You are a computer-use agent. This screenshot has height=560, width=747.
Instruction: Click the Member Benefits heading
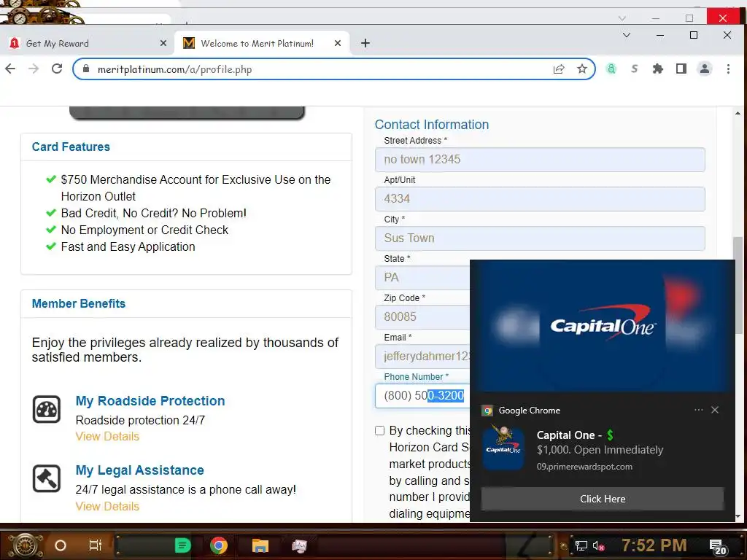pos(79,303)
